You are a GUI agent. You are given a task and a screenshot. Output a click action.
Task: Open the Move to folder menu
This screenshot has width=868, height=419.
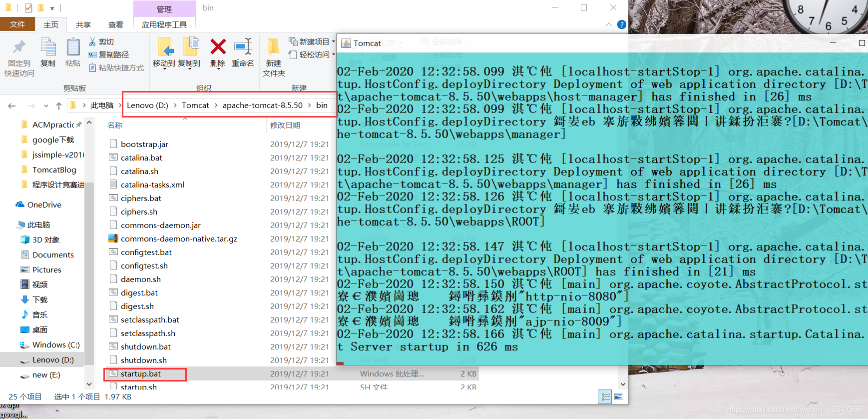pos(164,53)
